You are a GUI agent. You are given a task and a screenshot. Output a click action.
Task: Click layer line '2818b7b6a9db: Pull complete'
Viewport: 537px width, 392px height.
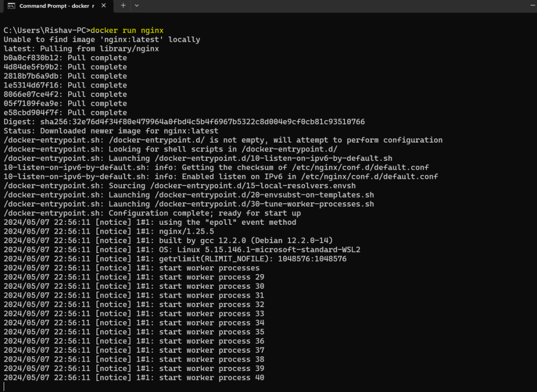click(x=65, y=76)
